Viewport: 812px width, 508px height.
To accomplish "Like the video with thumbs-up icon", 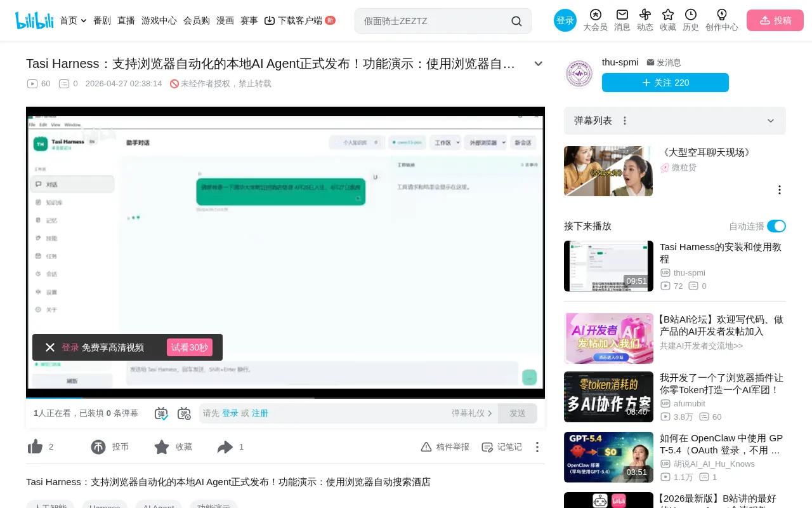I will [36, 447].
